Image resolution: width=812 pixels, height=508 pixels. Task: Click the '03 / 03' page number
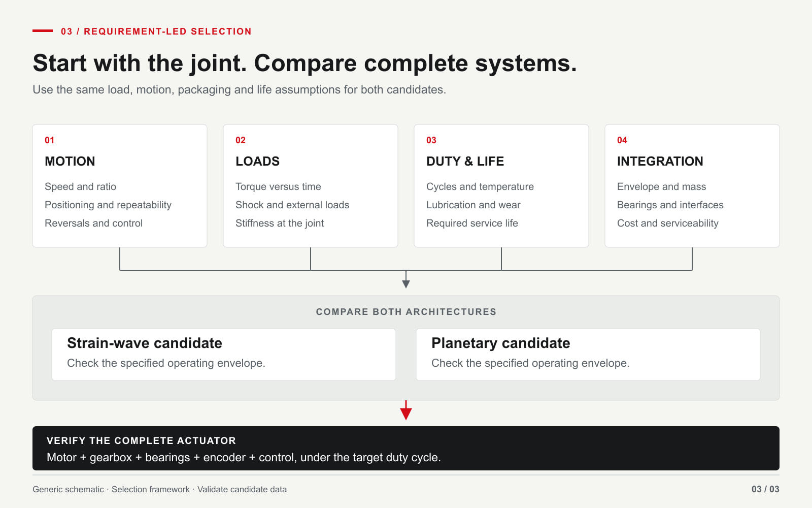765,489
